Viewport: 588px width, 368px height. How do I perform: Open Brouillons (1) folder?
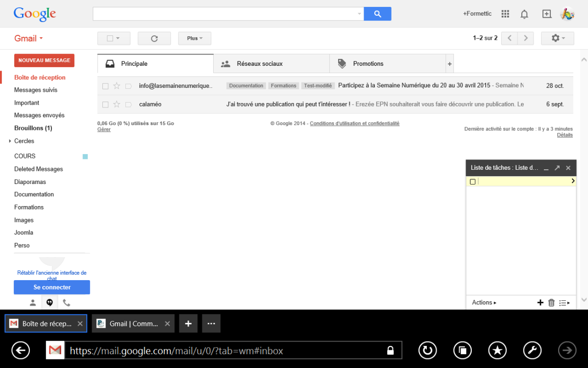(x=33, y=128)
